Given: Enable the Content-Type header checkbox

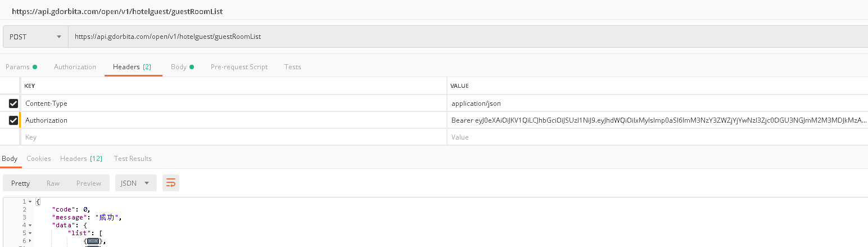Looking at the screenshot, I should click(13, 104).
